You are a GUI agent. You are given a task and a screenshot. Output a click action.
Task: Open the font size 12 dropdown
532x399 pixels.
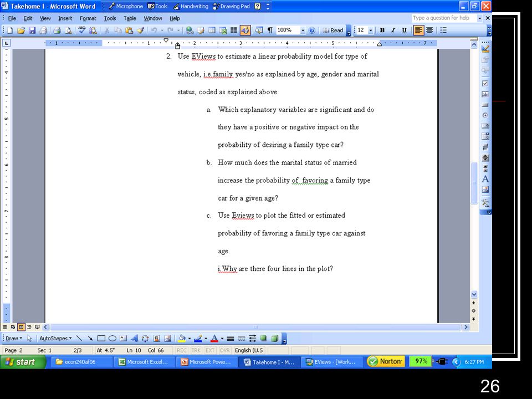(x=371, y=30)
